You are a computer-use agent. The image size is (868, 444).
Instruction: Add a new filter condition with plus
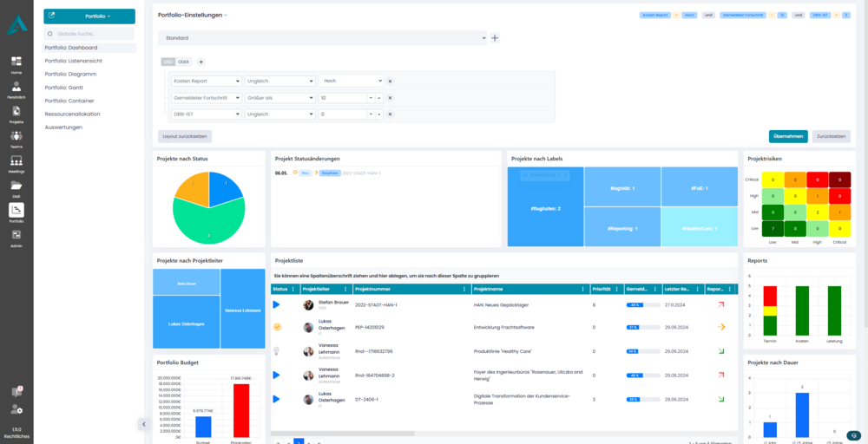(x=201, y=62)
